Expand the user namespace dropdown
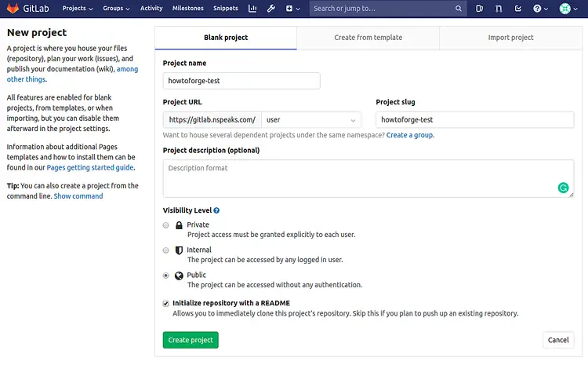 tap(311, 120)
